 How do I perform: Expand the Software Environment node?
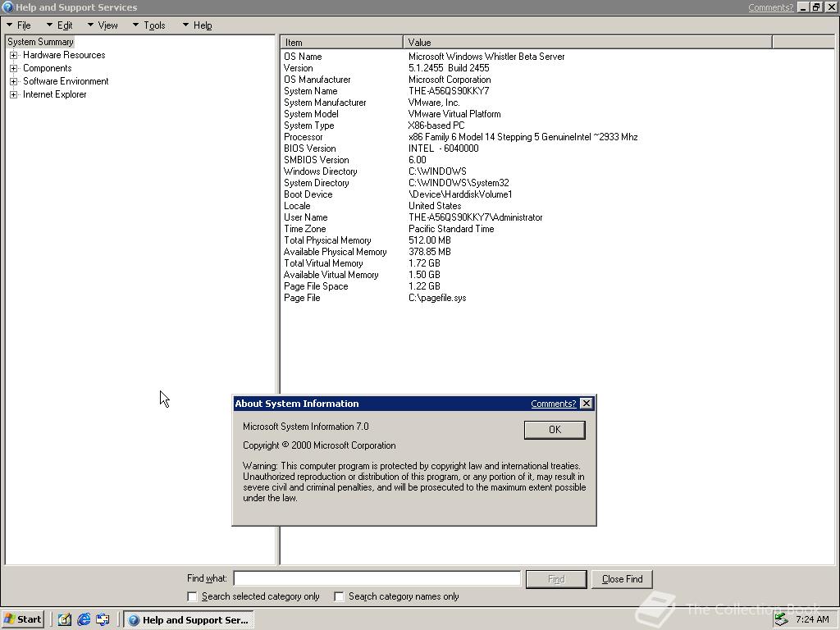tap(14, 81)
